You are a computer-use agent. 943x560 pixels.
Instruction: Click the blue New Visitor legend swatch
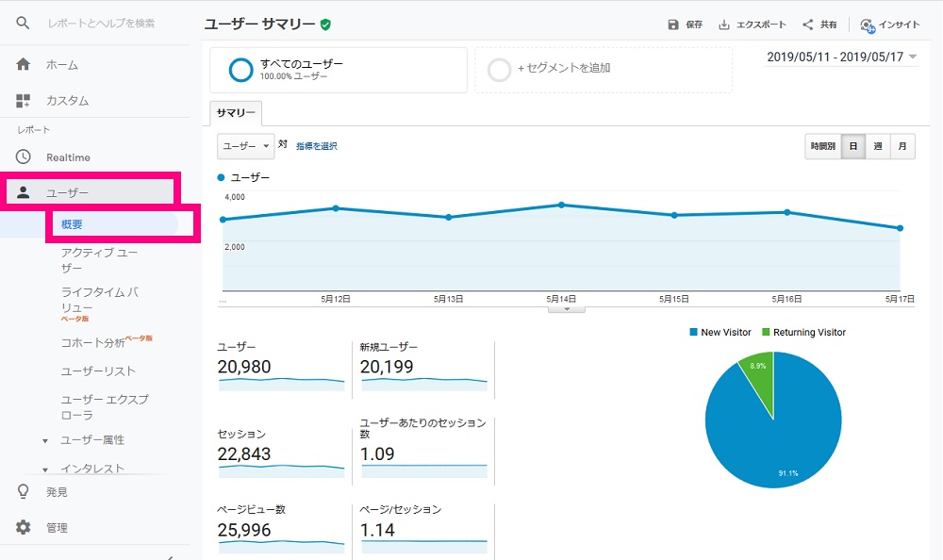693,332
